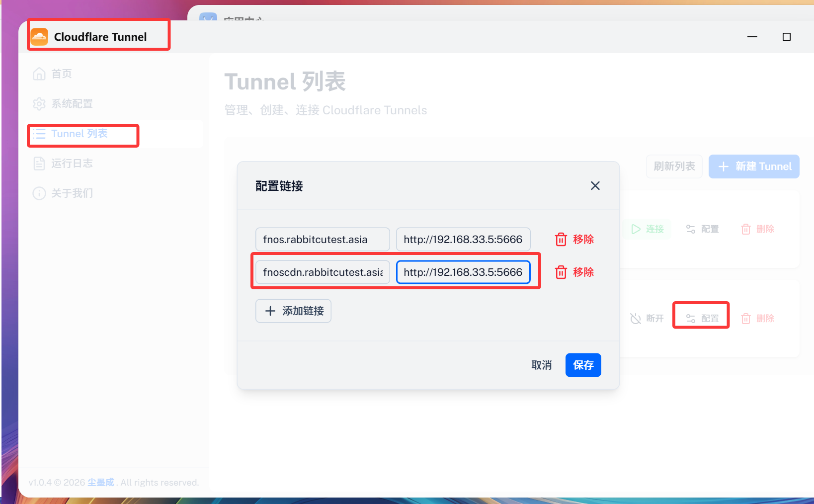Click the first row's service URL field
This screenshot has width=814, height=504.
pos(463,240)
